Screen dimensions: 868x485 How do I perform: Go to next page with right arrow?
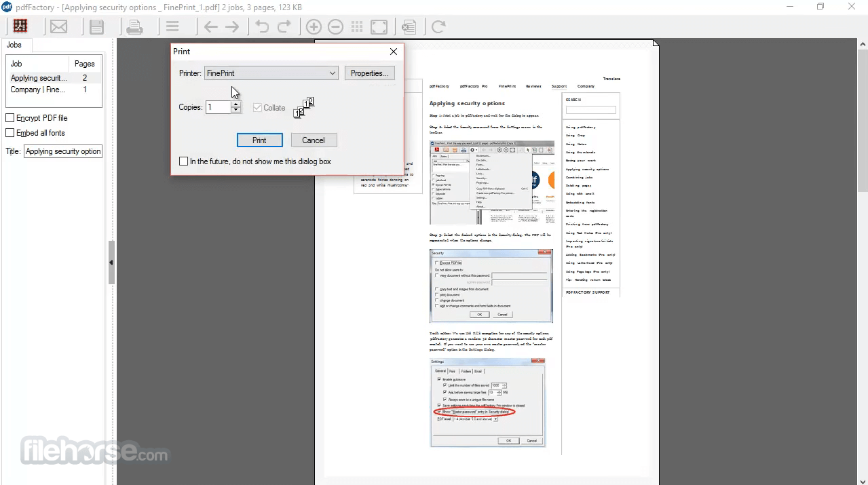coord(232,27)
